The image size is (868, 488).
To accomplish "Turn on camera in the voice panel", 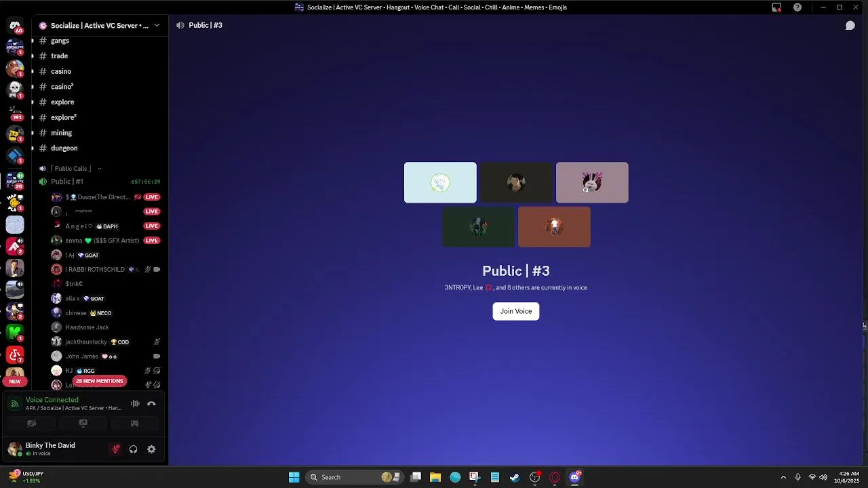I will pos(31,424).
